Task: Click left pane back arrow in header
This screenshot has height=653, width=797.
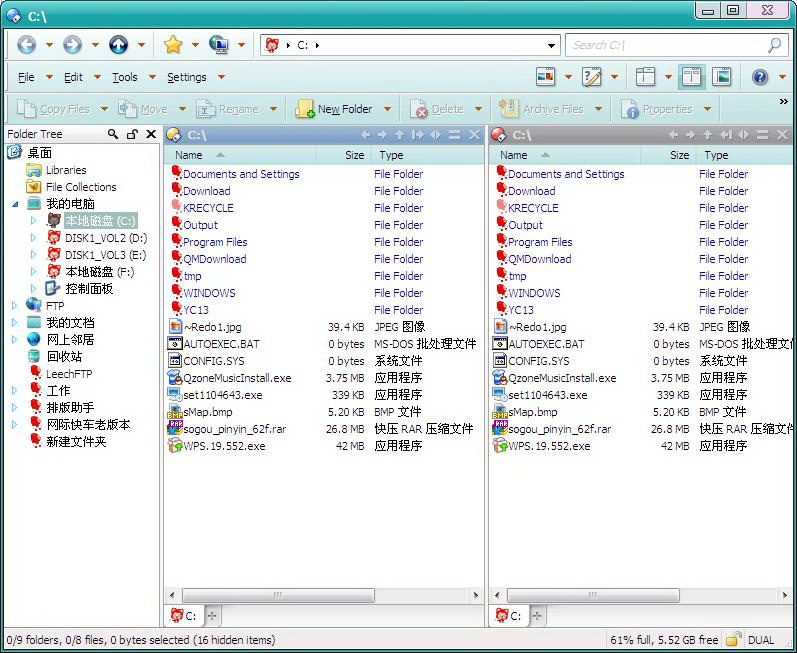Action: [x=365, y=135]
